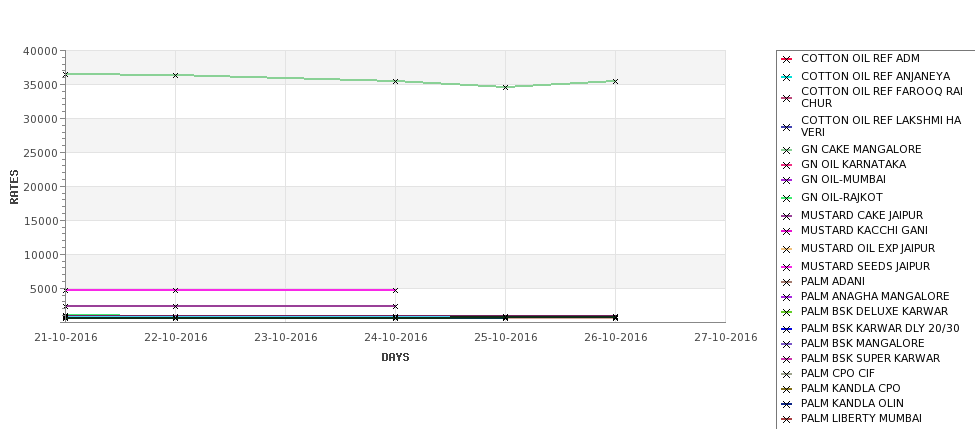Click the 26-10-2016 x-axis date label
The width and height of the screenshot is (975, 429).
[x=616, y=338]
